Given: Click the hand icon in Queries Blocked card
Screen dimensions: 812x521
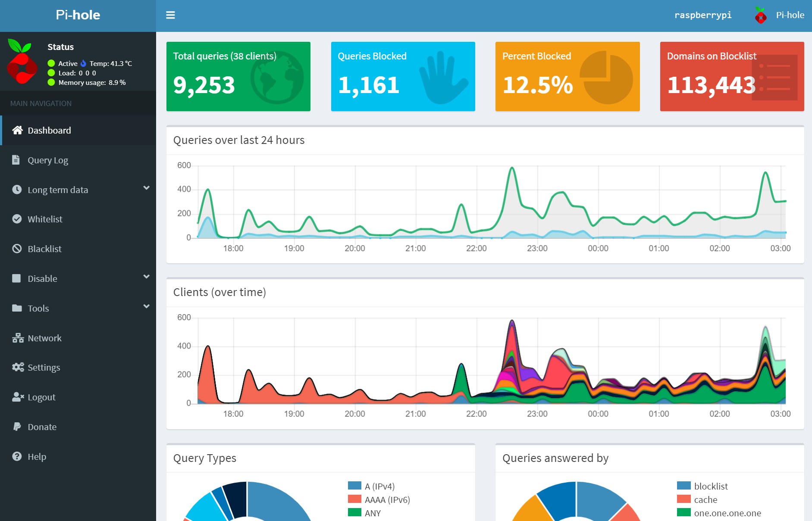Looking at the screenshot, I should pyautogui.click(x=443, y=78).
